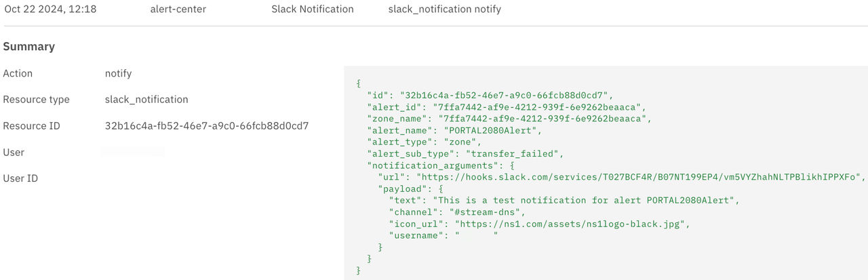Click the 'User ID' label
Viewport: 868px width, 280px height.
point(21,179)
